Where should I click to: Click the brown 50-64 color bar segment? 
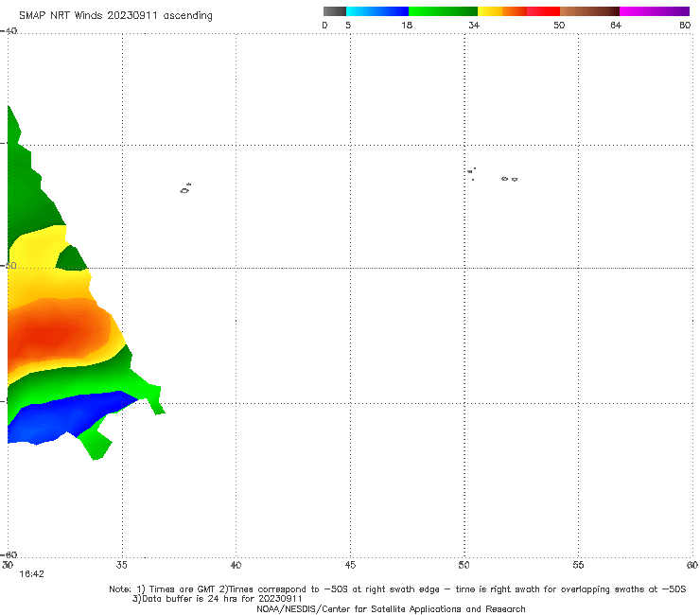589,11
